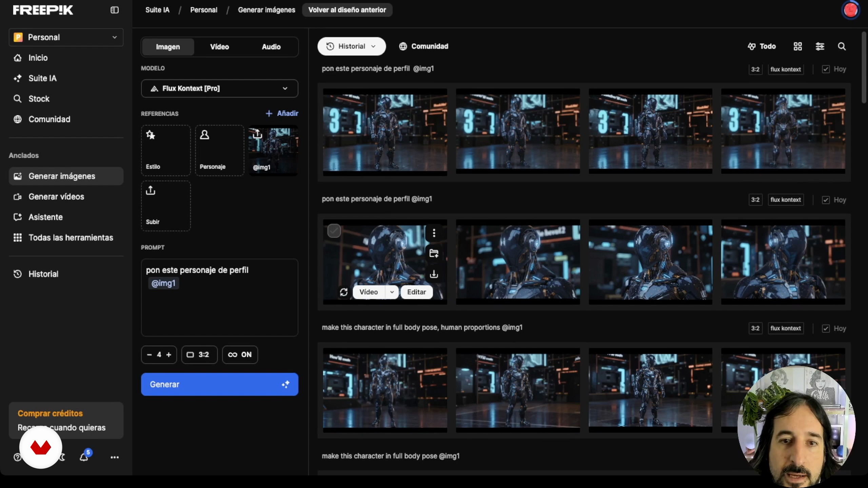Open notifications bell with badge 5
Screen dimensions: 868x488
click(84, 456)
